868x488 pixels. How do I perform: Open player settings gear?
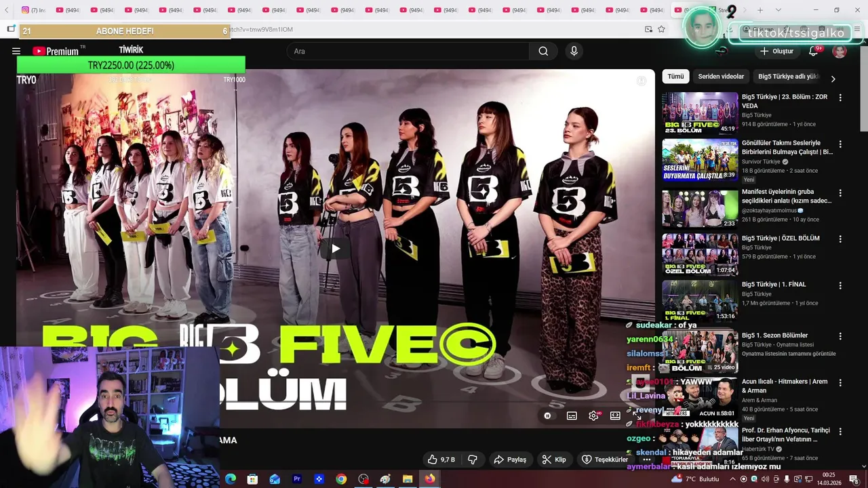[594, 415]
